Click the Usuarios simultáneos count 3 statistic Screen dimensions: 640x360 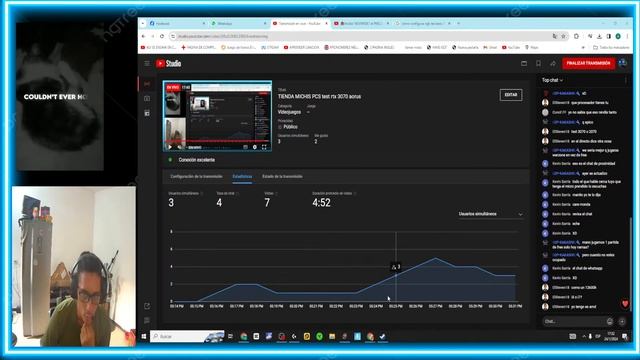coord(171,202)
